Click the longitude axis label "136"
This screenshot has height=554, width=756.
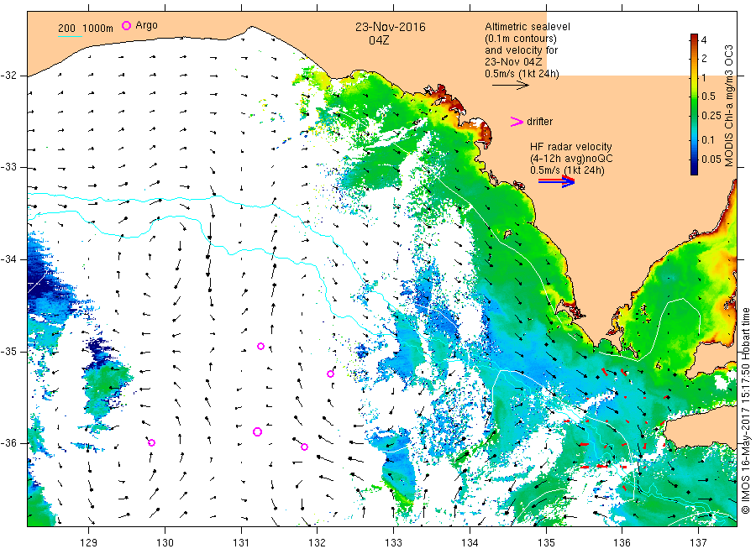[x=622, y=542]
